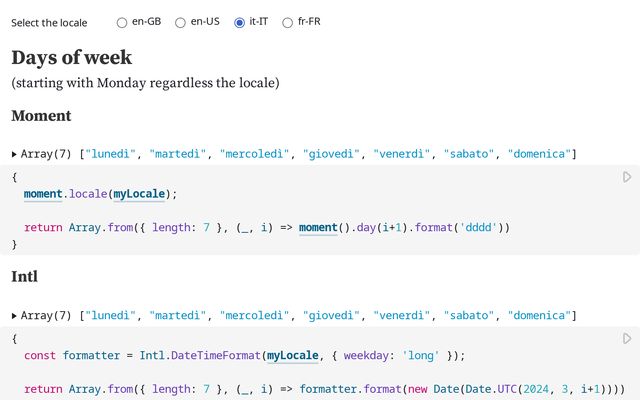Expand the Intl Array(7) result
Screen dimensions: 640x400
[14, 316]
